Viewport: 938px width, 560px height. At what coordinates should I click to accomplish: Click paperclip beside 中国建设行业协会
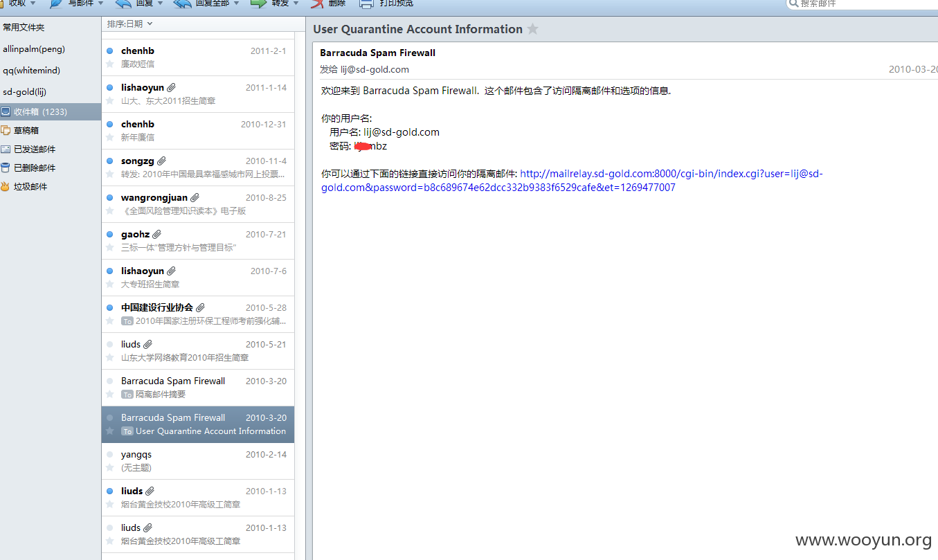pos(200,307)
